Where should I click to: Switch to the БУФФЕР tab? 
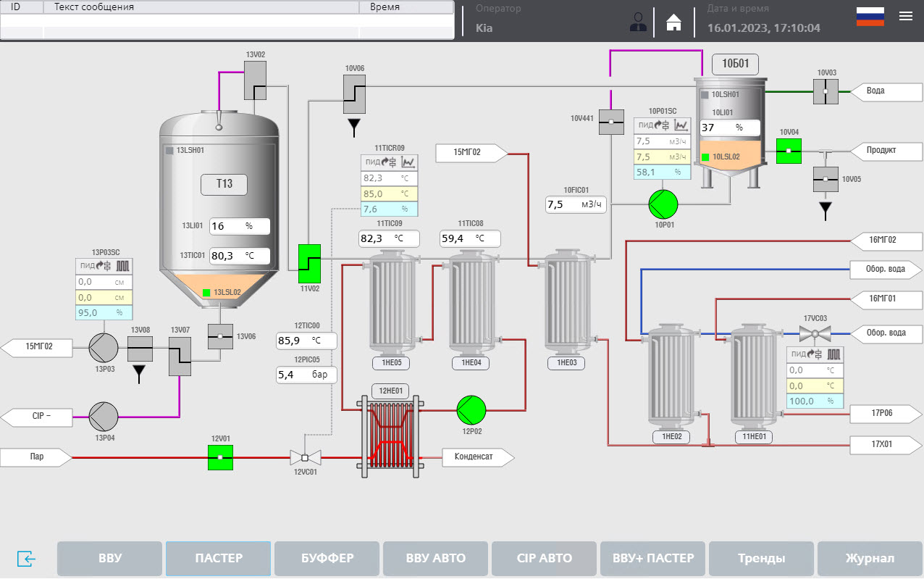coord(327,558)
